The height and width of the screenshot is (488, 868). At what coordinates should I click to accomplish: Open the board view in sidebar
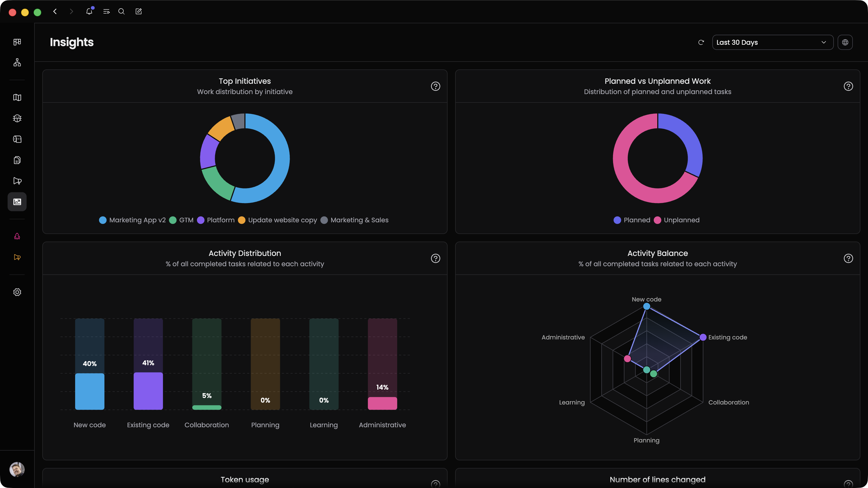click(x=17, y=42)
